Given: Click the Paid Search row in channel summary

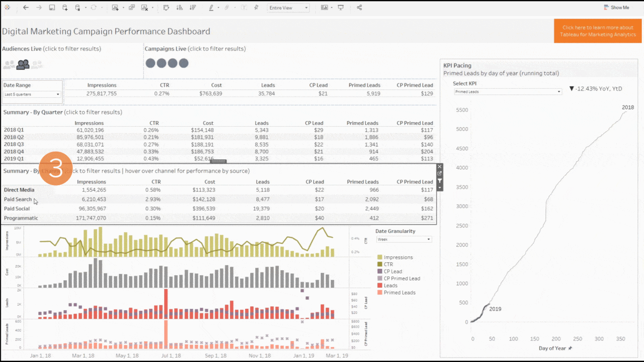Looking at the screenshot, I should (x=18, y=199).
